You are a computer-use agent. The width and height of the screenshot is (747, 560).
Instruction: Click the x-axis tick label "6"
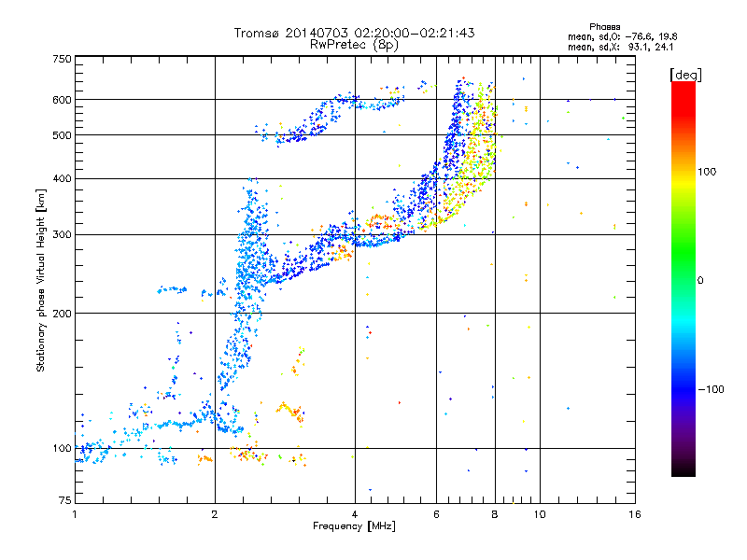tap(436, 514)
